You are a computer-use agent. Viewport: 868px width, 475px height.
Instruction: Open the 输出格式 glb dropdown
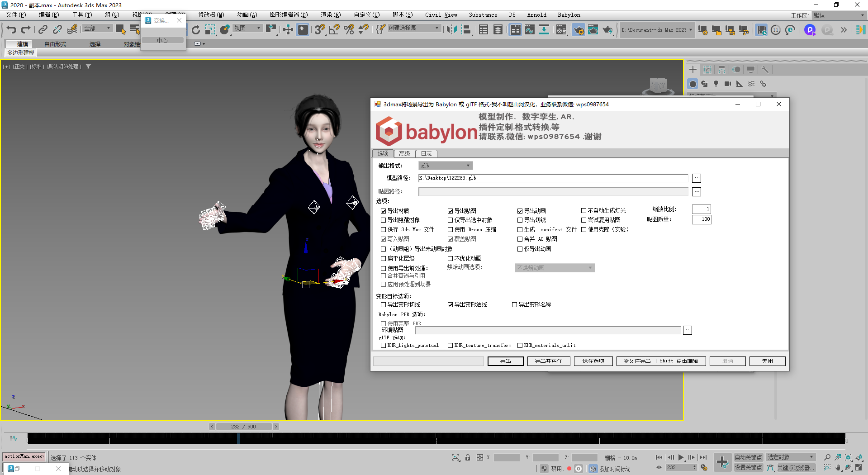coord(446,166)
